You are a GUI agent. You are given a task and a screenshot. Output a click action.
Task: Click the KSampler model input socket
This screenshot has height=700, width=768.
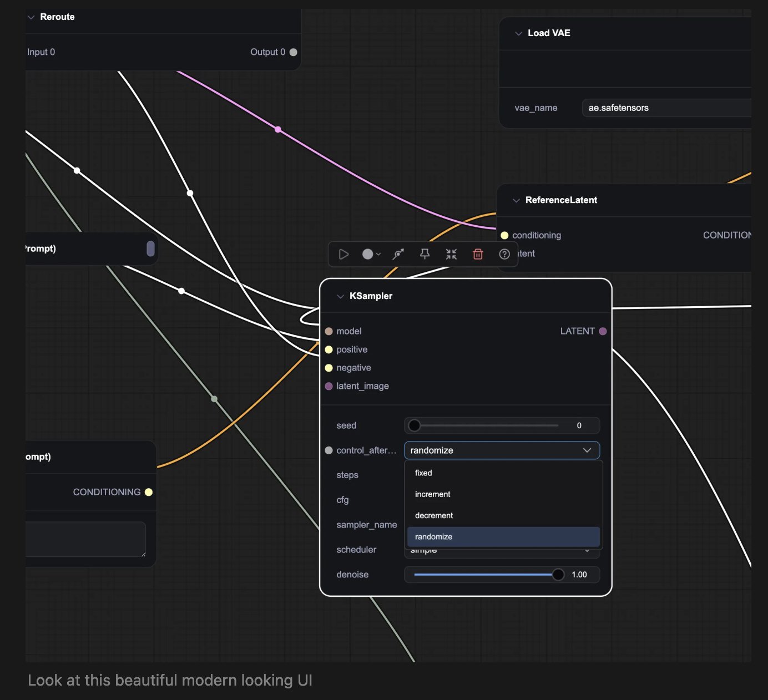click(329, 331)
